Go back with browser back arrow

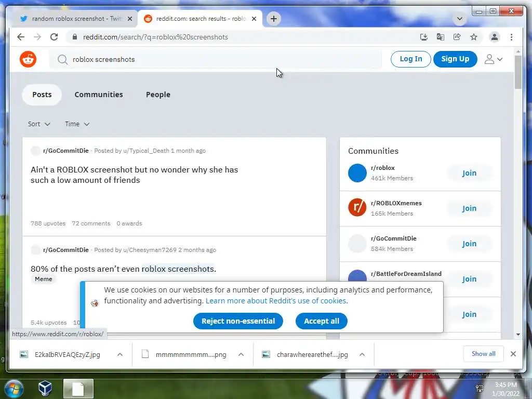pyautogui.click(x=21, y=37)
